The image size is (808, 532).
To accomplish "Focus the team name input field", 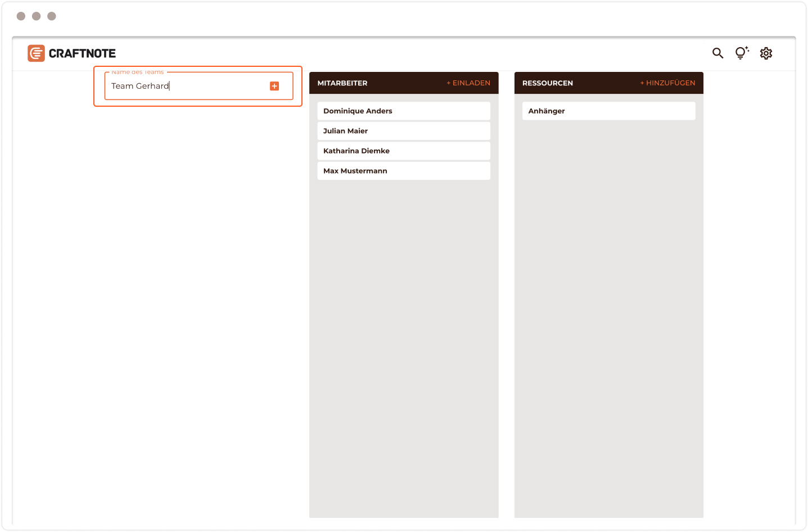I will click(199, 86).
